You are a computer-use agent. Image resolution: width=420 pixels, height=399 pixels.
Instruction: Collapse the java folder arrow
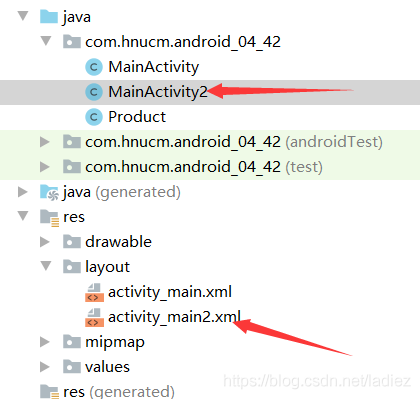tap(23, 15)
